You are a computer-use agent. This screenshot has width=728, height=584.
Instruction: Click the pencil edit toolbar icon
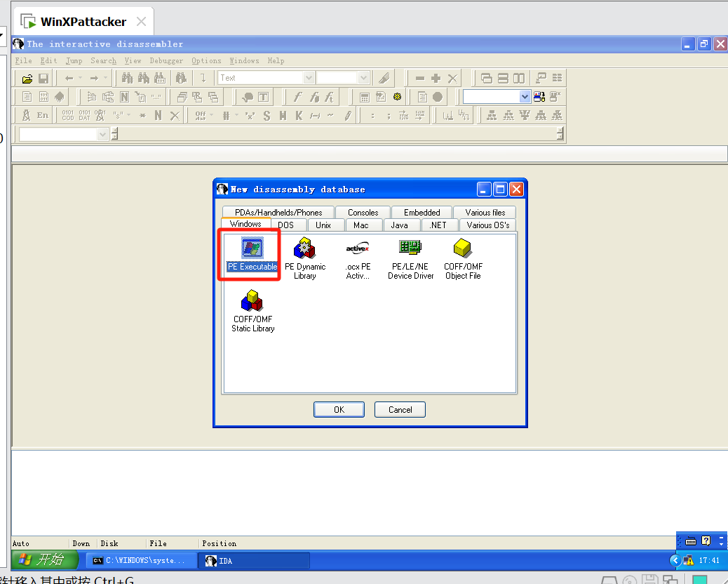point(348,116)
